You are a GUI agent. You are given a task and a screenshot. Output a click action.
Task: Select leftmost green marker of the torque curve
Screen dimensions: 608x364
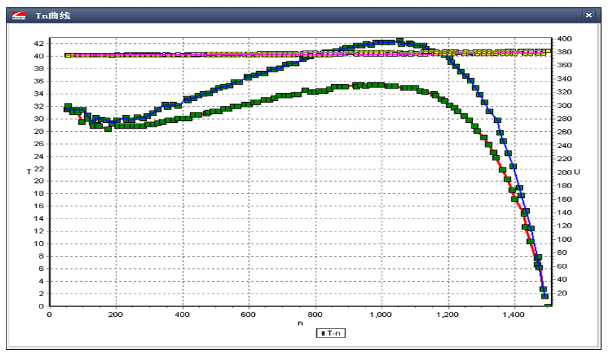tap(67, 107)
